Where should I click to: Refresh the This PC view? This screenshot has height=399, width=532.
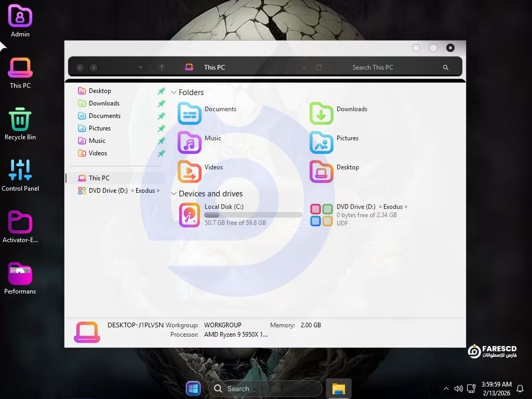(319, 68)
